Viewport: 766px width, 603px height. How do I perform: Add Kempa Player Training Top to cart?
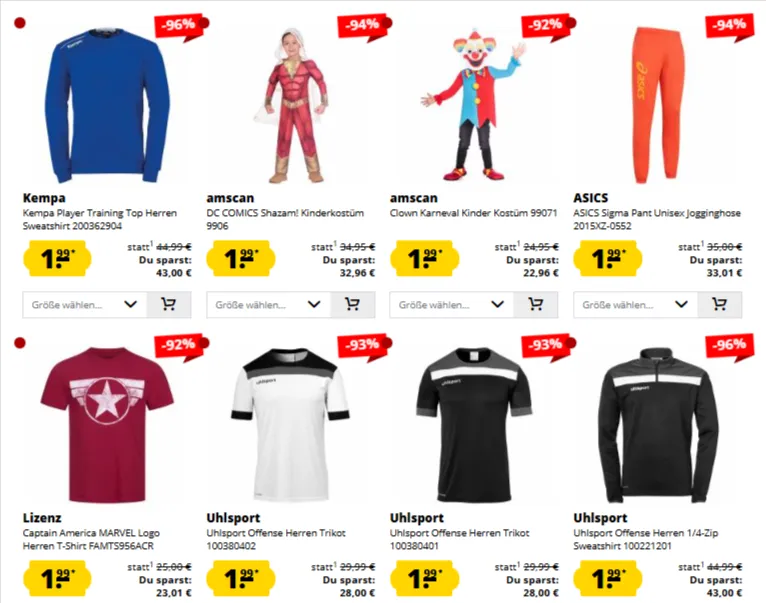click(x=169, y=305)
